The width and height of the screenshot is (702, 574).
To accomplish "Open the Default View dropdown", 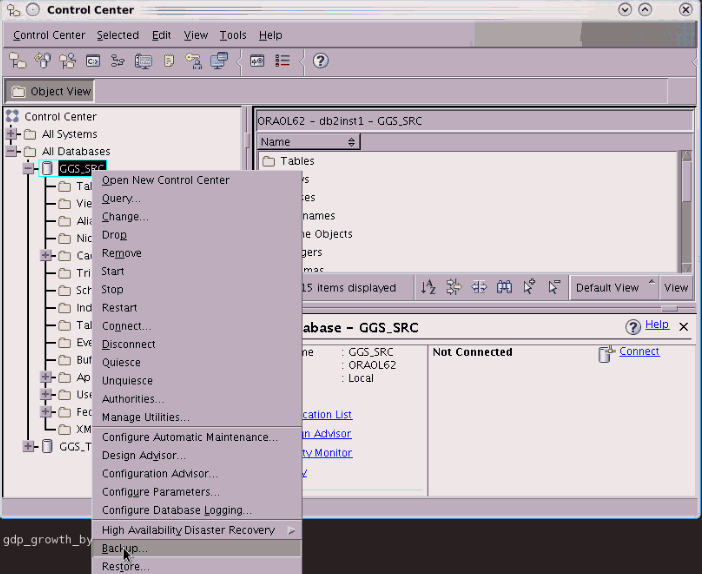I will 613,288.
